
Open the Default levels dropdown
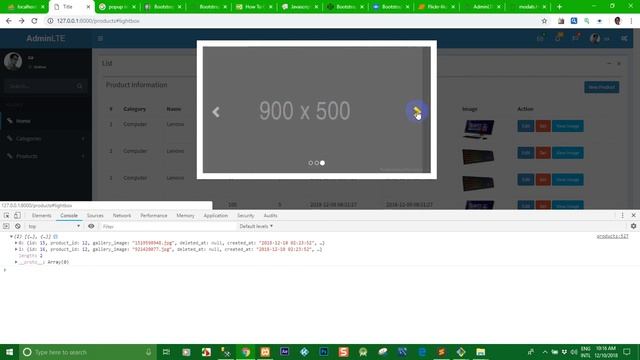tap(256, 226)
